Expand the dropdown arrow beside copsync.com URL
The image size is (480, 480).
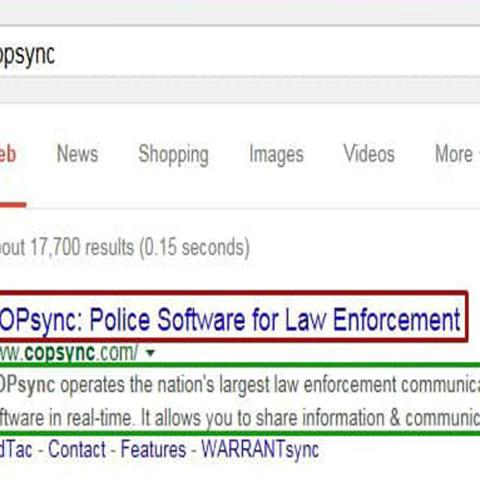151,353
